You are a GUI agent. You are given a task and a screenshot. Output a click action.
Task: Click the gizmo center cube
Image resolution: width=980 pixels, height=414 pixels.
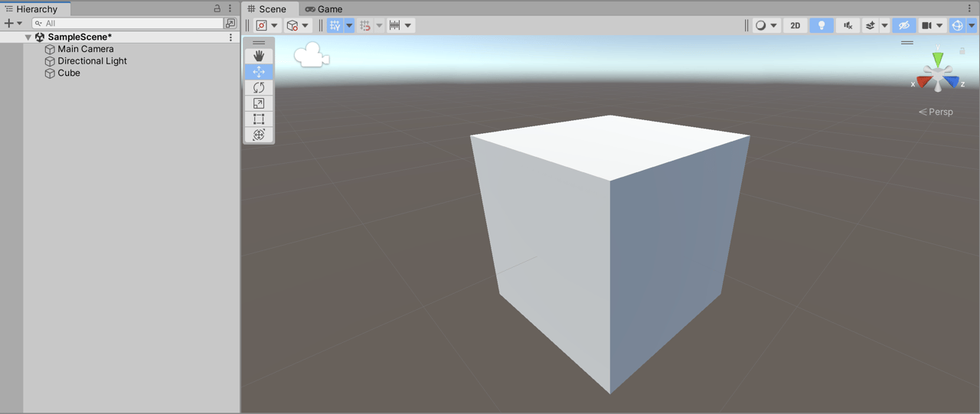click(938, 75)
